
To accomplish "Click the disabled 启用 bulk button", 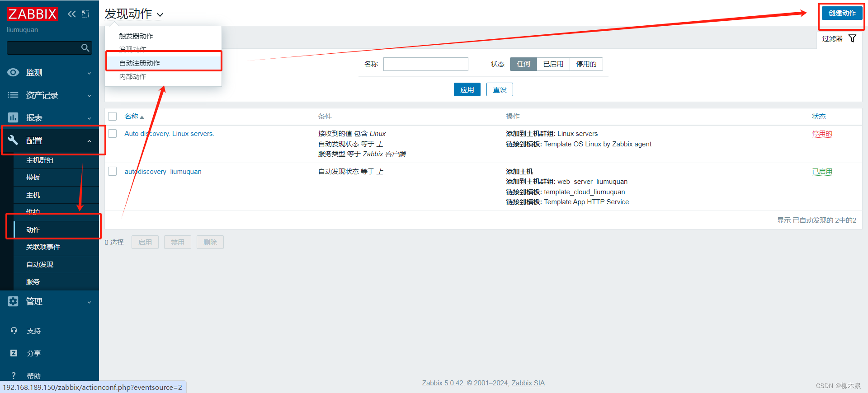I will pyautogui.click(x=145, y=242).
